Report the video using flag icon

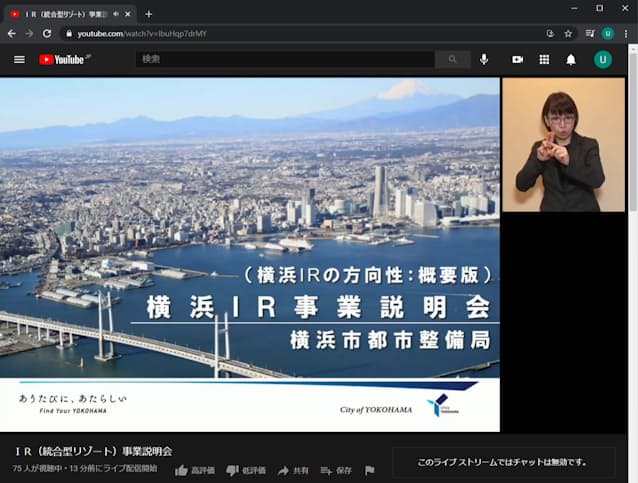[369, 470]
